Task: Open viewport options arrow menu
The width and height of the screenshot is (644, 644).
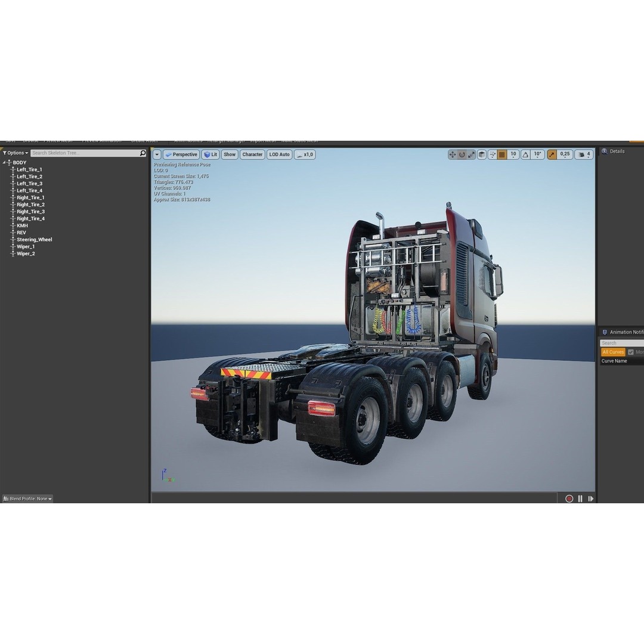Action: pyautogui.click(x=157, y=154)
